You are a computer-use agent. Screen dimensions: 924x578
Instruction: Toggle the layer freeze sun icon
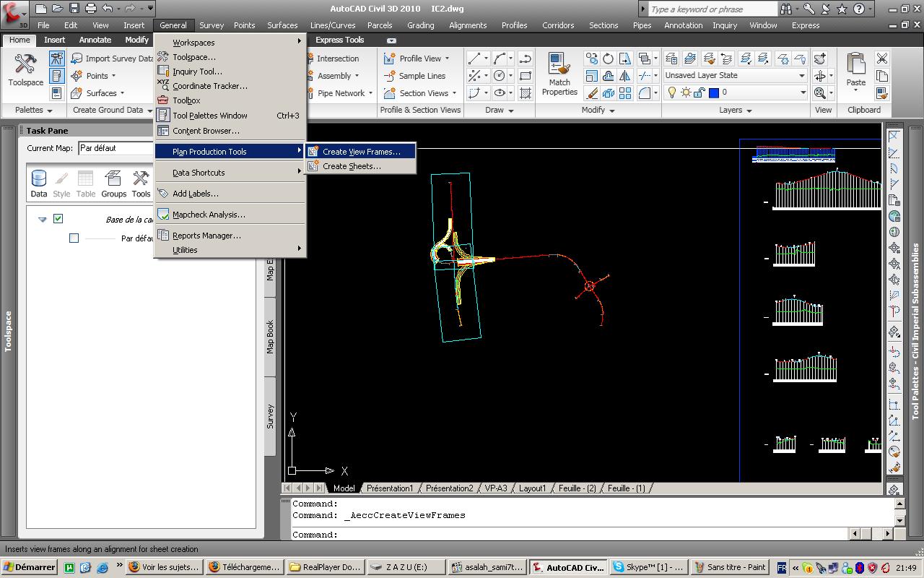click(686, 92)
